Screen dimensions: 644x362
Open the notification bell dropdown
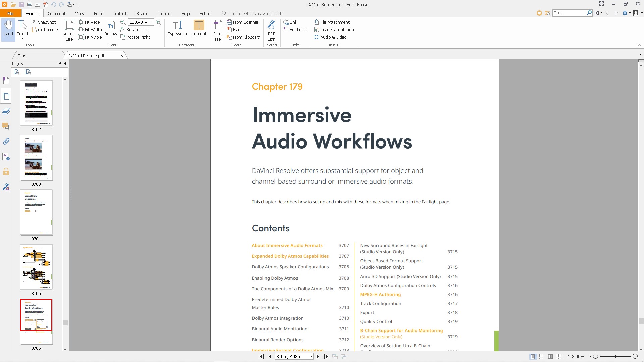click(627, 13)
